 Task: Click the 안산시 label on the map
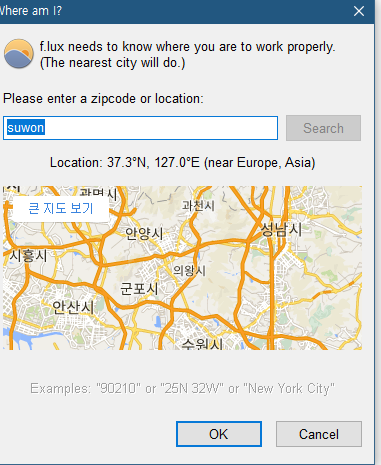[x=73, y=307]
